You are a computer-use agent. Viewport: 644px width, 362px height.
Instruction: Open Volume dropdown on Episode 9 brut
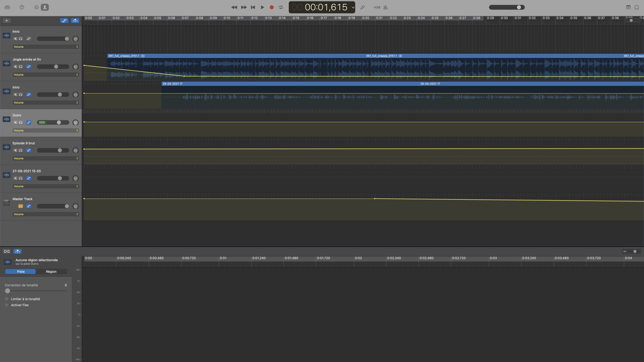(x=46, y=158)
